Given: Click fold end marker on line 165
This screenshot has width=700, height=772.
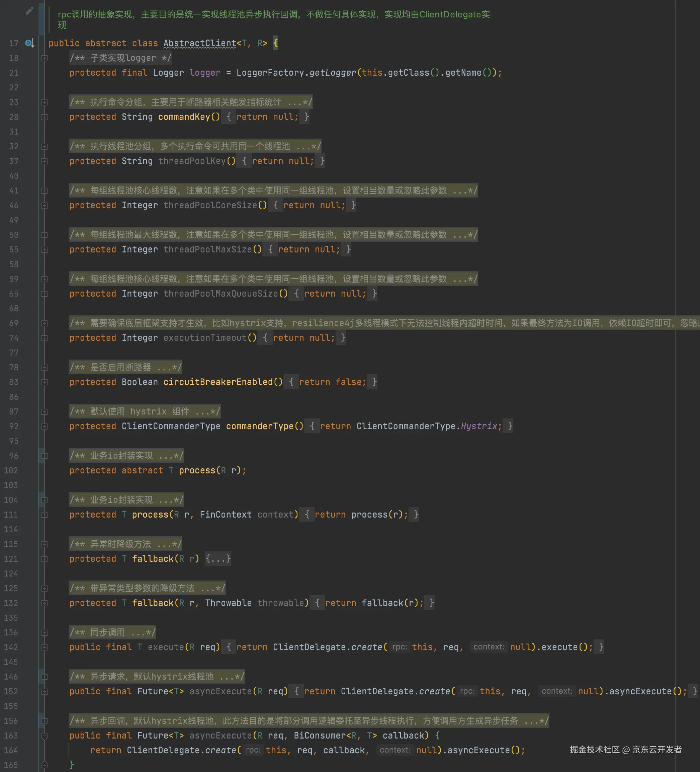Looking at the screenshot, I should click(45, 765).
